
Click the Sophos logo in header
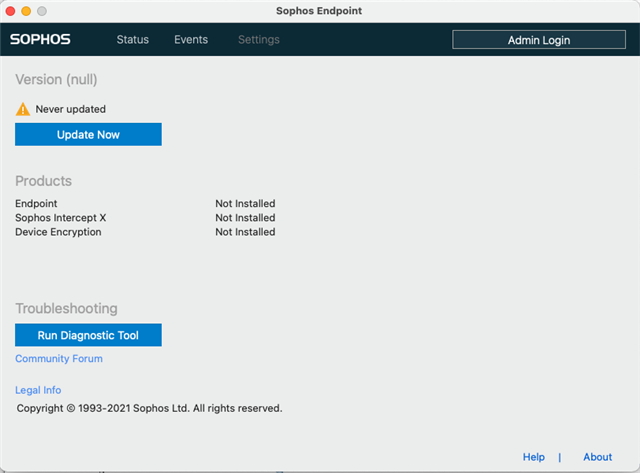40,40
